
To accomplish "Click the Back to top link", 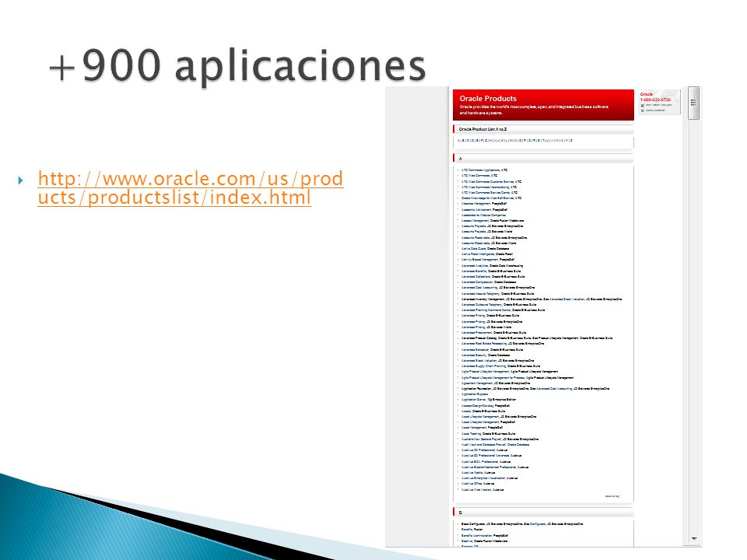I will [x=612, y=496].
